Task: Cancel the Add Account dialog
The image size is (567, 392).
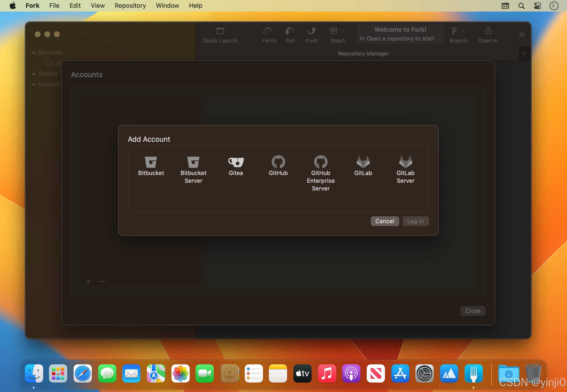Action: pos(385,221)
